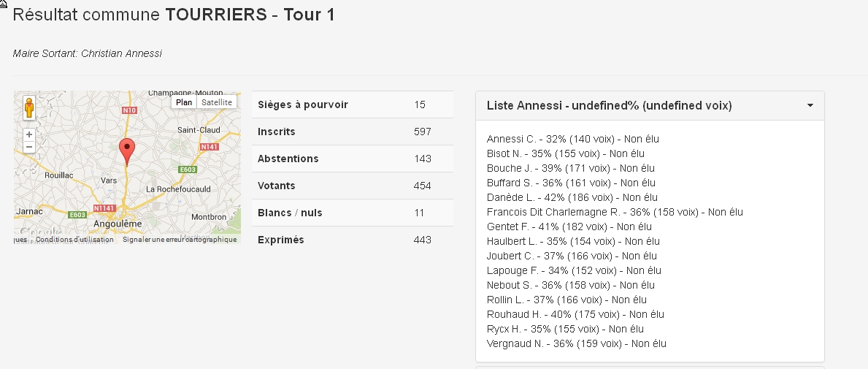
Task: Click the Street View pegman icon
Action: (x=28, y=107)
